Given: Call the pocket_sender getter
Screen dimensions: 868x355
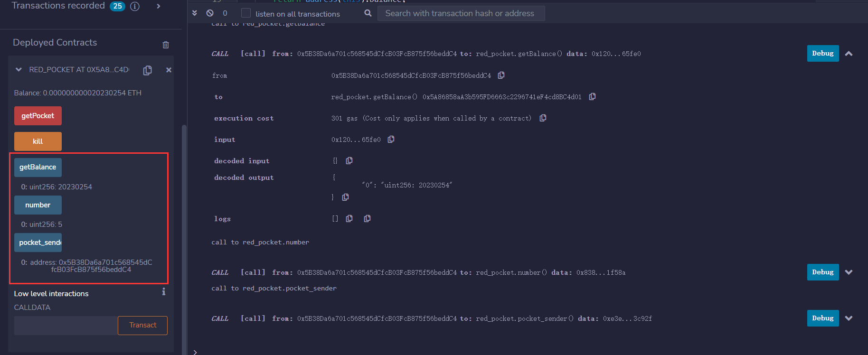Looking at the screenshot, I should pos(38,243).
